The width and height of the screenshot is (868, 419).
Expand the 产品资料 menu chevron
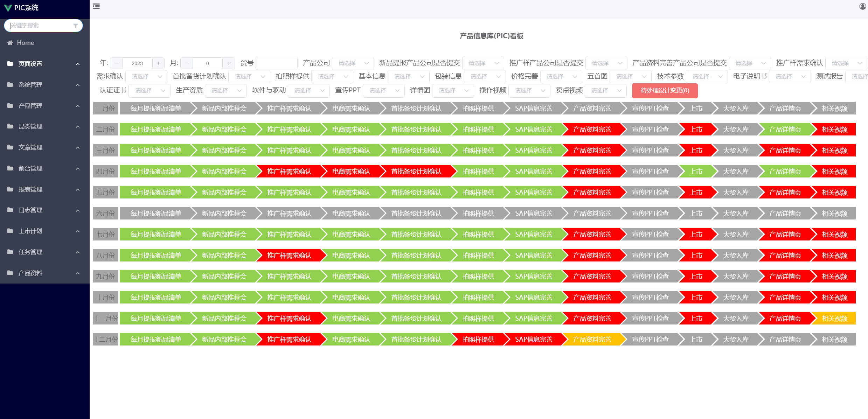pos(78,273)
